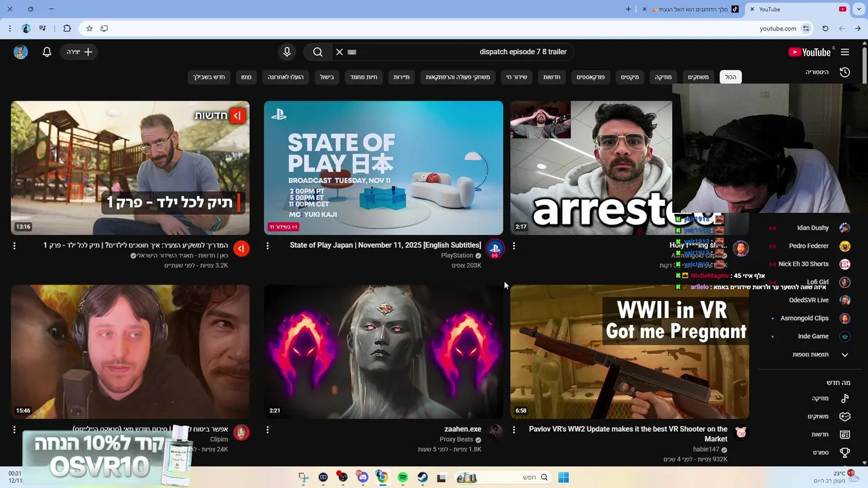Select the 'תיירות' filter chip
The image size is (868, 488).
point(401,77)
